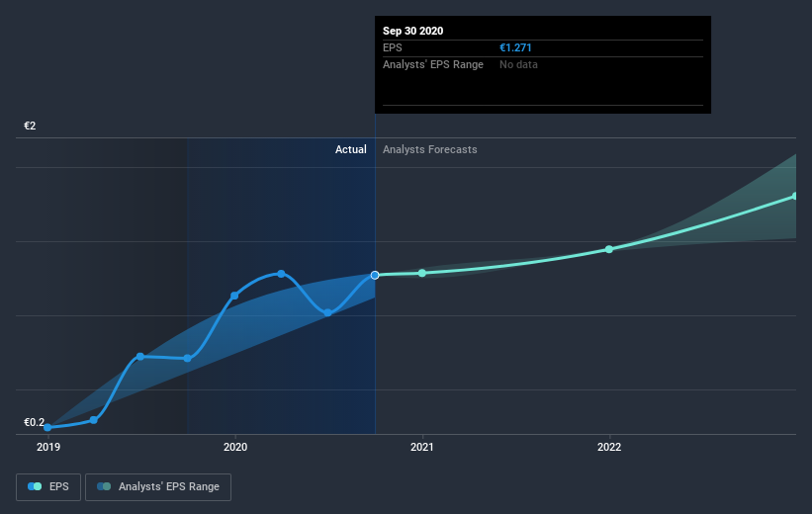This screenshot has height=514, width=812.
Task: Select the mid-2019 EPS data point
Action: [x=140, y=357]
